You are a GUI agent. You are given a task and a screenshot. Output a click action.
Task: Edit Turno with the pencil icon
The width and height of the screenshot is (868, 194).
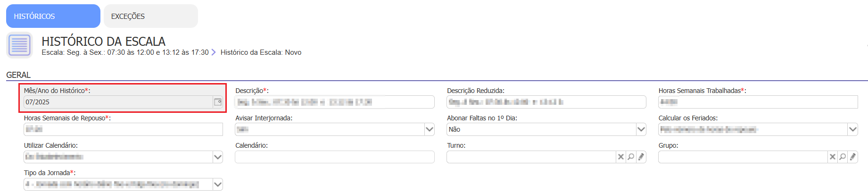641,157
